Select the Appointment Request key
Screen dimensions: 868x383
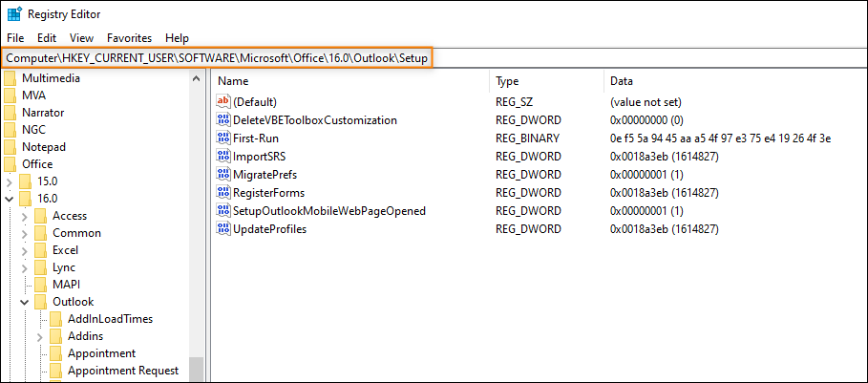pyautogui.click(x=123, y=371)
